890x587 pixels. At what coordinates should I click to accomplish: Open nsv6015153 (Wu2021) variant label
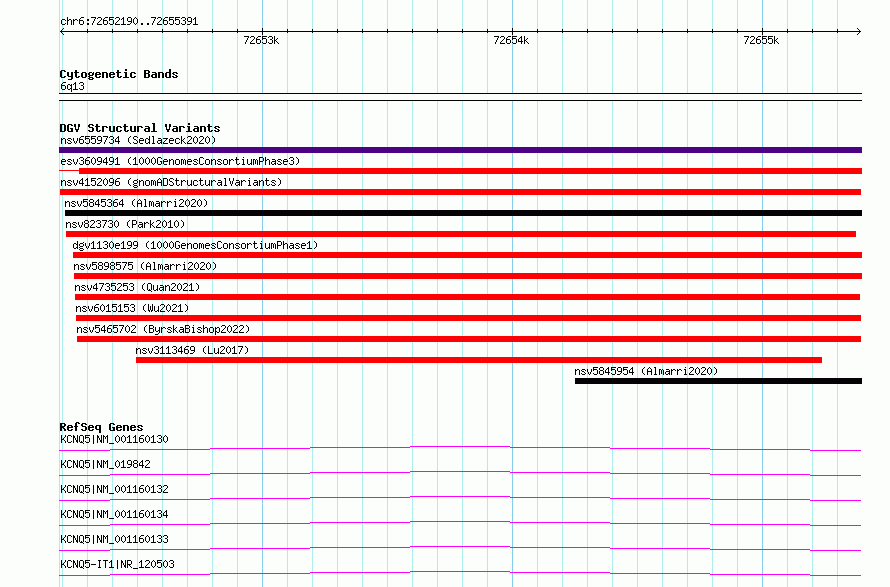coord(132,308)
